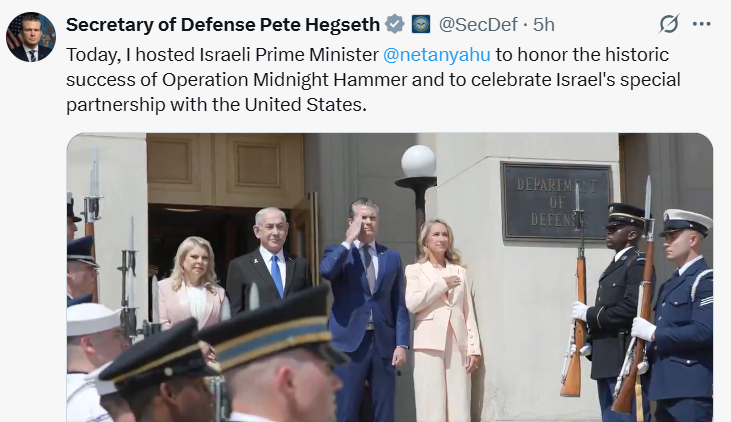Click the 'Today, I hosted Israeli Prime Minister' text
Image resolution: width=731 pixels, height=422 pixels.
click(222, 55)
